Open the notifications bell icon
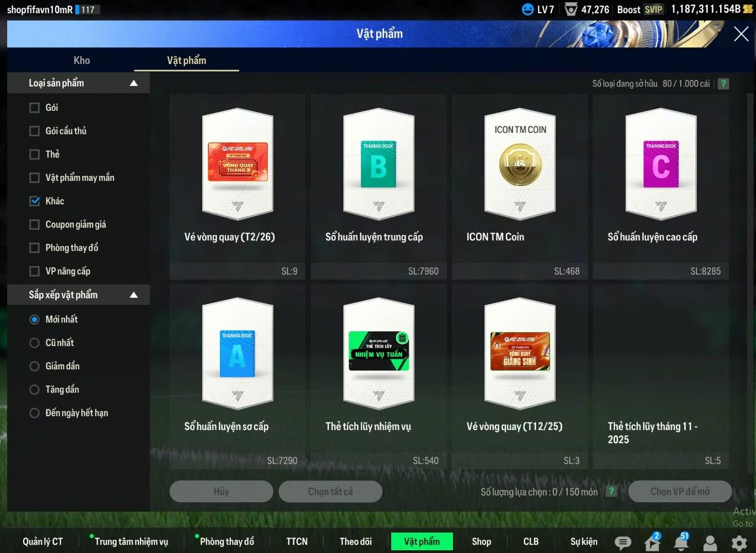Screen dimensions: 756x553 pyautogui.click(x=681, y=543)
